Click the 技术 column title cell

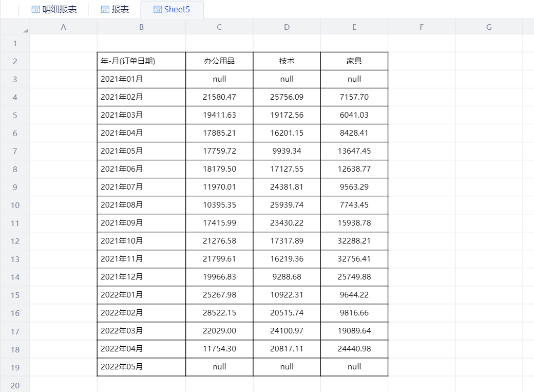[x=287, y=61]
